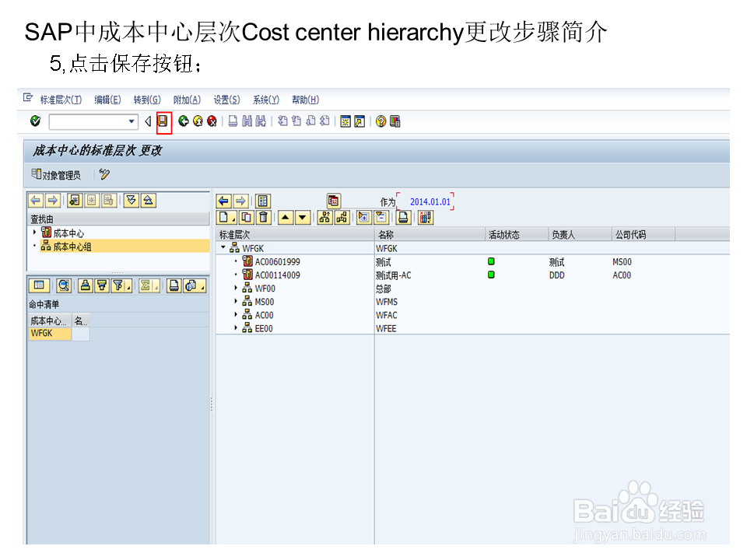Image resolution: width=747 pixels, height=560 pixels.
Task: Click the Move Up black triangle button
Action: tap(285, 218)
